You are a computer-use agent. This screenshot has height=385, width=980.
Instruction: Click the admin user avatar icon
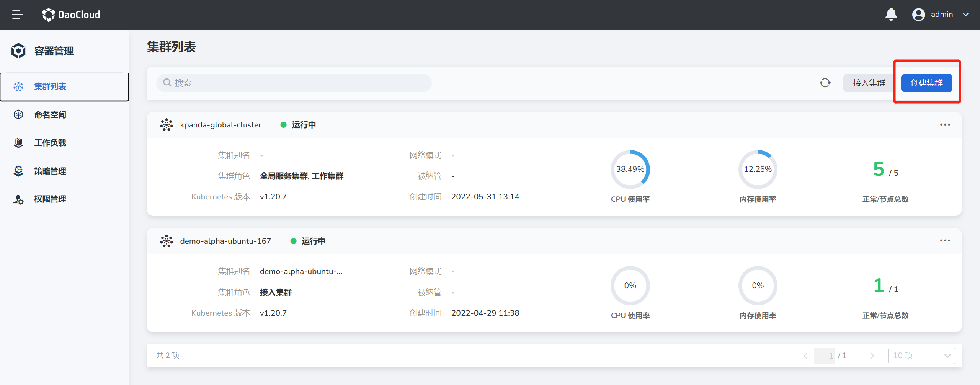coord(918,15)
